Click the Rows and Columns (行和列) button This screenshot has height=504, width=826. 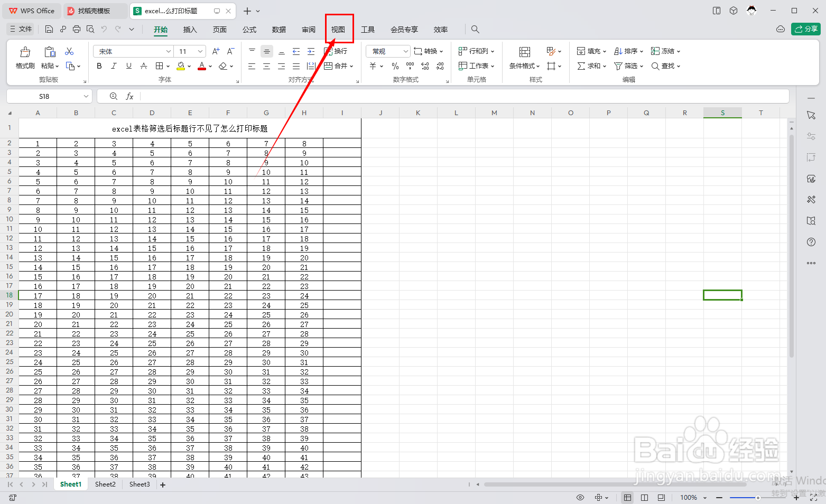tap(476, 51)
